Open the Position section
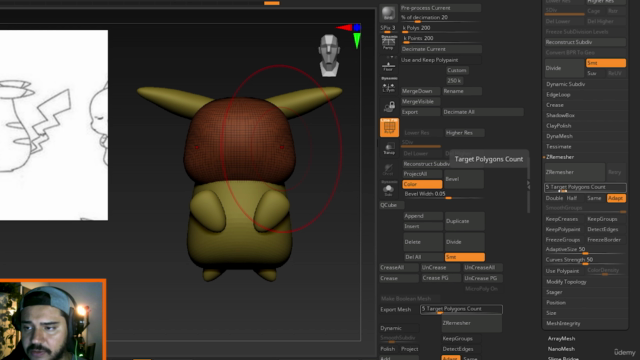Viewport: 640px width, 360px height. click(556, 303)
